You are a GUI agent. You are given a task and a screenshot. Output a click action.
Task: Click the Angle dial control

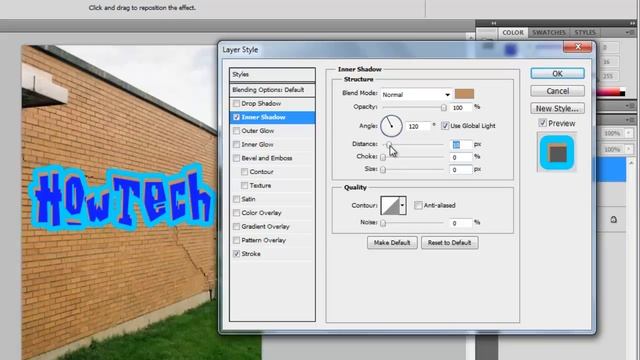click(391, 126)
